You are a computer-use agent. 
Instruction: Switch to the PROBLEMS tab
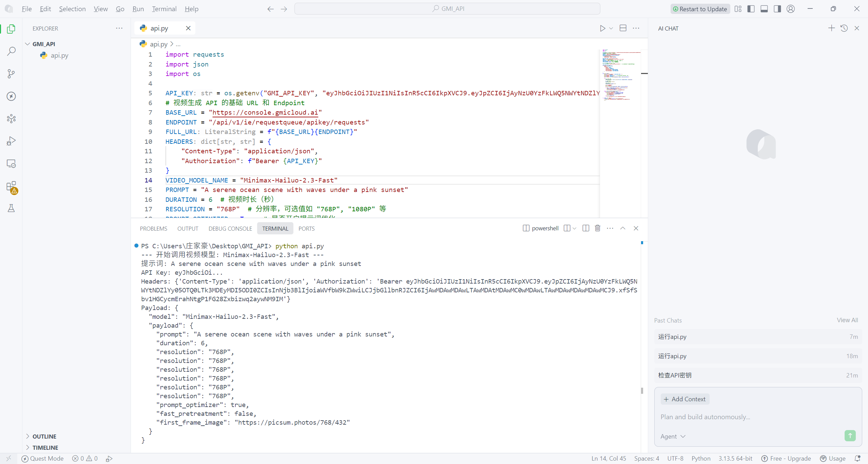coord(153,229)
